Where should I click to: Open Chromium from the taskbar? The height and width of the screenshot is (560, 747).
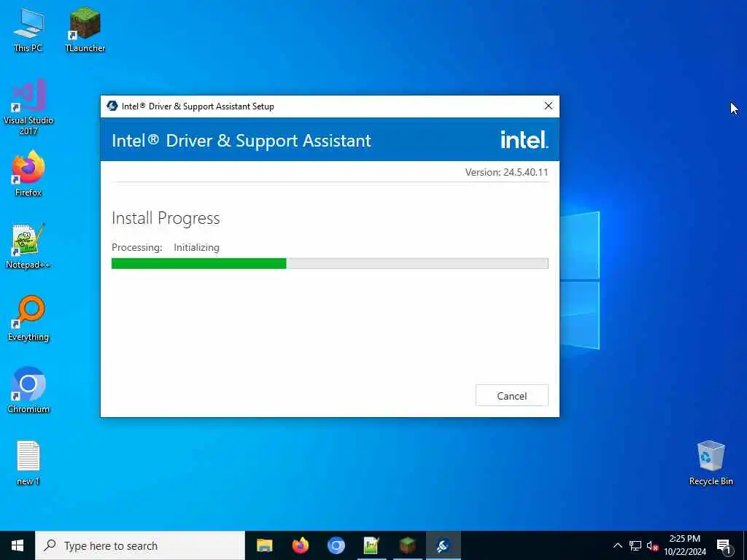pos(336,545)
